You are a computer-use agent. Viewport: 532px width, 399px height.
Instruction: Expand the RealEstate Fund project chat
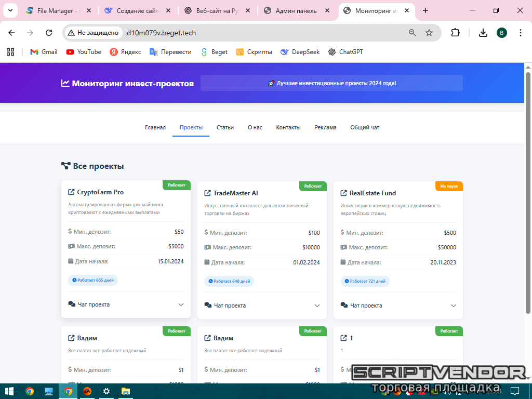[453, 306]
